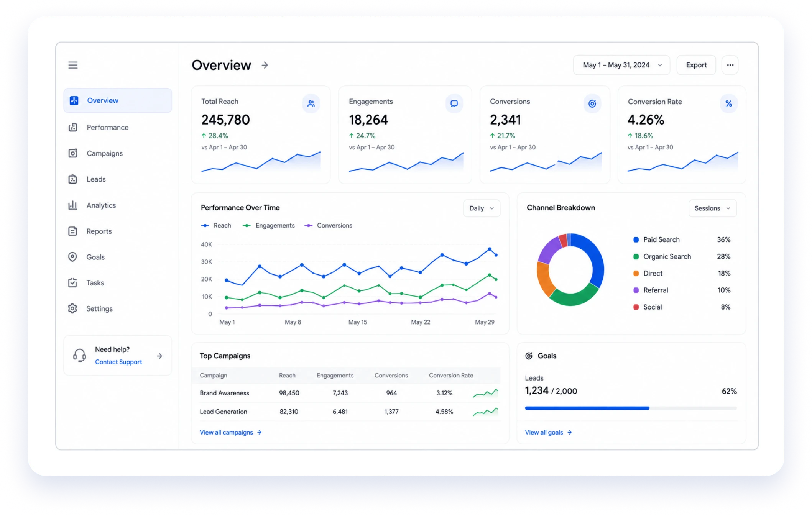The image size is (812, 515).
Task: Click the Conversions target icon
Action: (592, 103)
